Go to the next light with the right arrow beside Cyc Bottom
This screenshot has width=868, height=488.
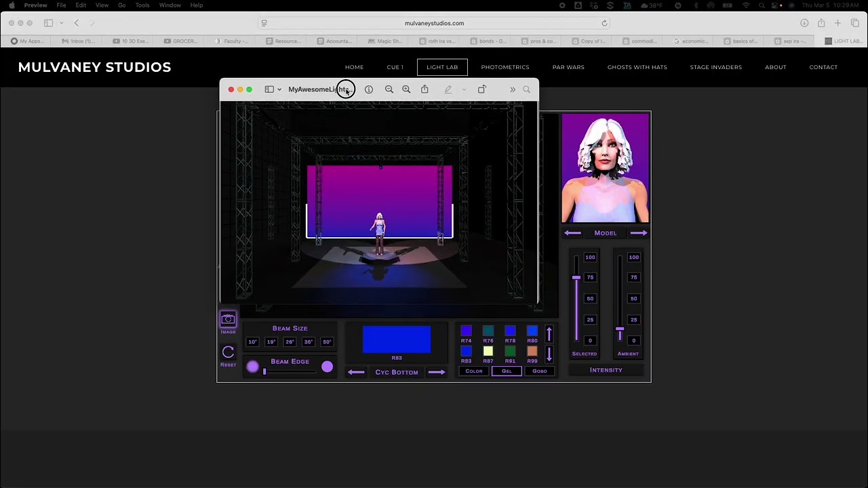[437, 372]
